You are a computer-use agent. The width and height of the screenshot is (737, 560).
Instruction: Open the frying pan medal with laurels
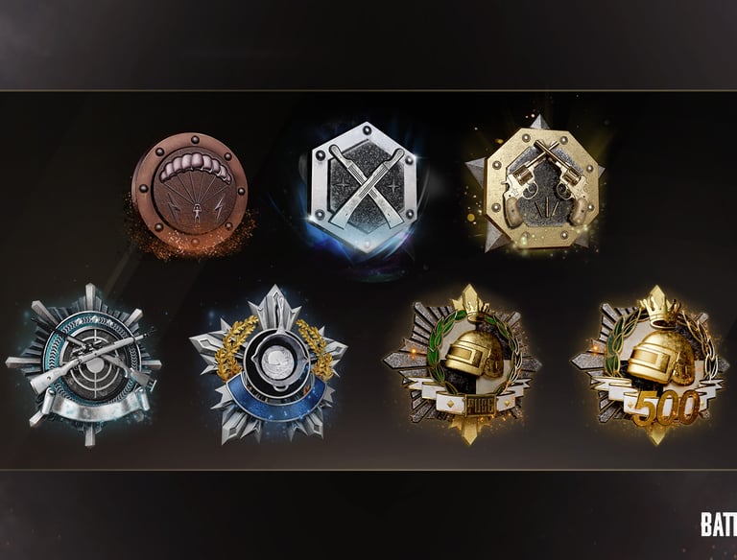tap(269, 364)
